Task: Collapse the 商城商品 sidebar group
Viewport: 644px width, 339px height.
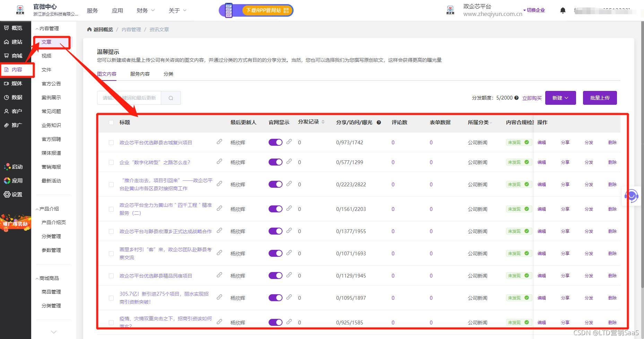Action: coord(47,278)
